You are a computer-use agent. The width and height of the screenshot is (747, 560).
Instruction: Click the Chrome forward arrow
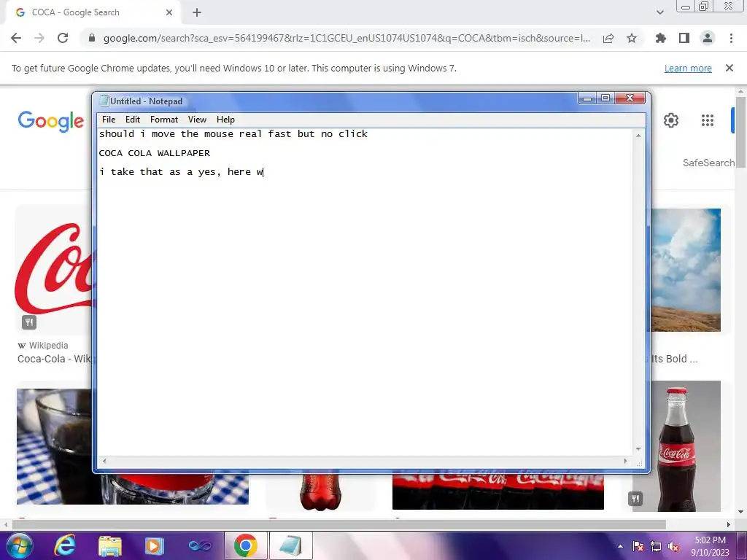(x=39, y=38)
